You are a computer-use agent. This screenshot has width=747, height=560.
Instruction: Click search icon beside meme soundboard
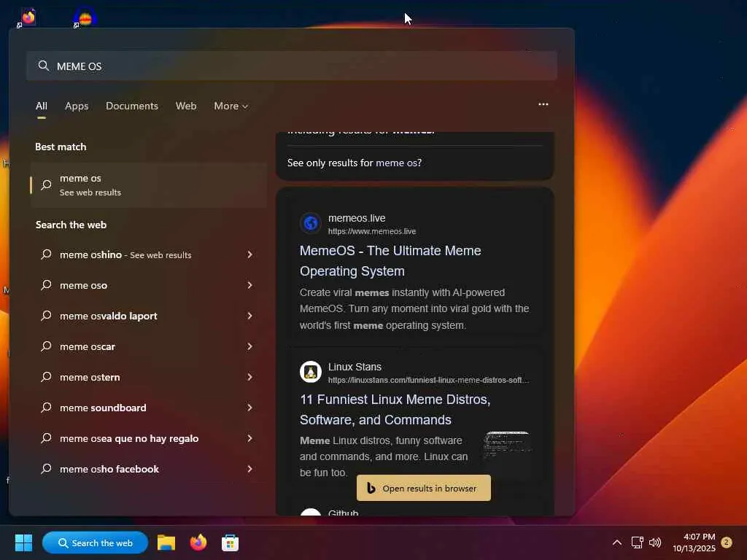pos(46,408)
